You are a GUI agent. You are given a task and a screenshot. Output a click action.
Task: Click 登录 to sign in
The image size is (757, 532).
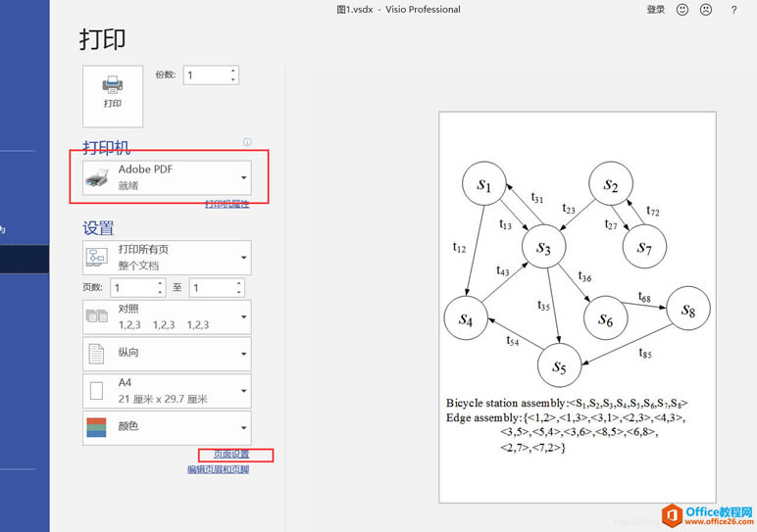(x=656, y=10)
